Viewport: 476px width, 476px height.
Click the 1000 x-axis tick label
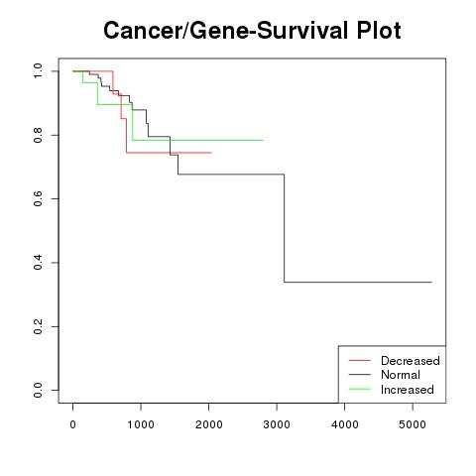click(x=141, y=424)
